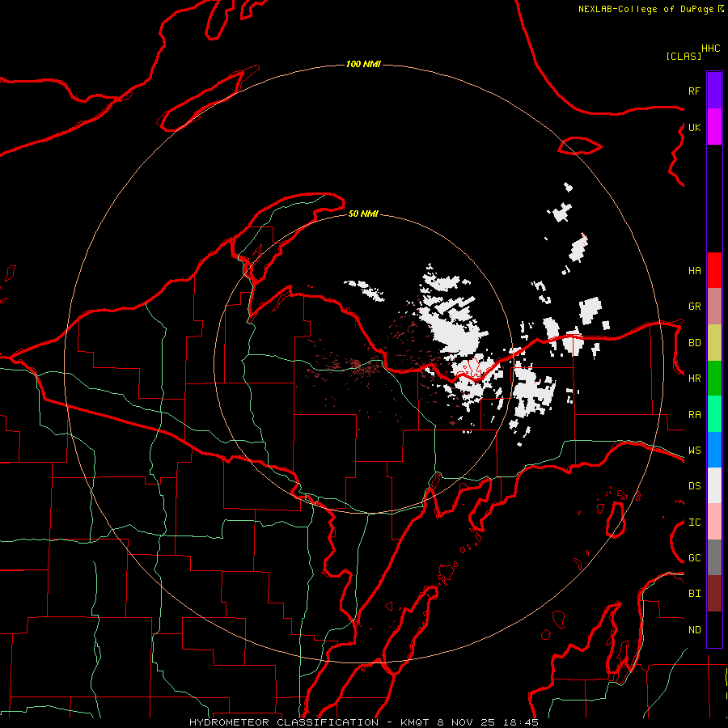This screenshot has height=728, width=728.
Task: Click the GC legend label
Action: pyautogui.click(x=694, y=558)
